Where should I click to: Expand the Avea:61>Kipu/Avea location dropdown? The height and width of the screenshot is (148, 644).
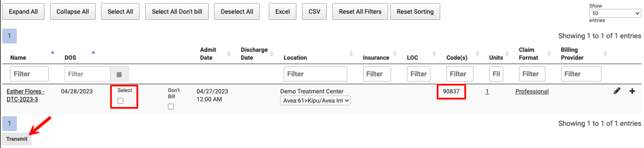(315, 101)
